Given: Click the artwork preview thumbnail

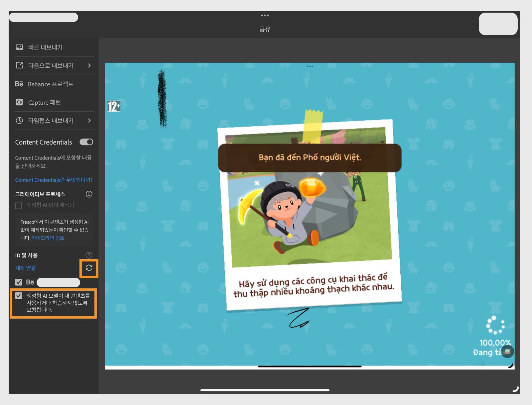Looking at the screenshot, I should 310,216.
